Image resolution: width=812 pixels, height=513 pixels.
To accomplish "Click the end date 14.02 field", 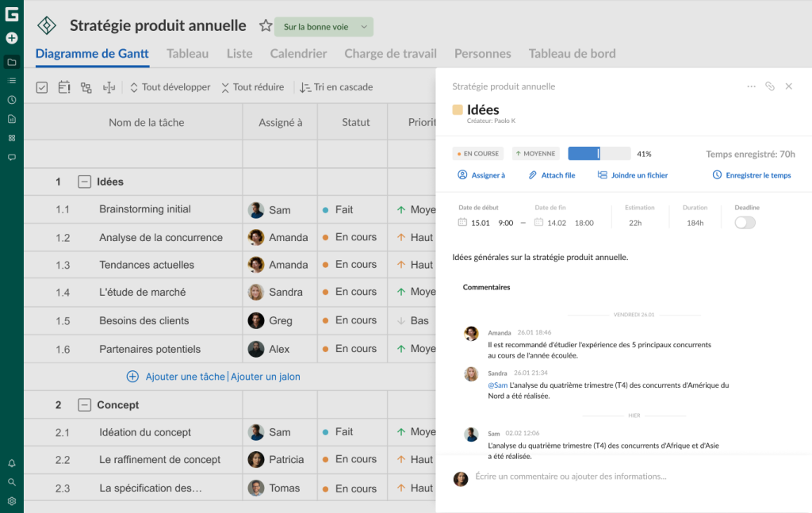I will [x=557, y=223].
